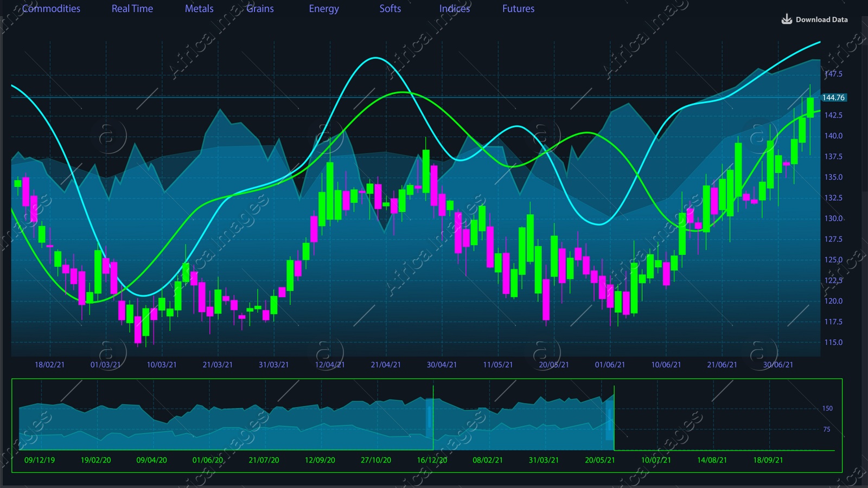Click the 120.0 price axis value

coord(833,301)
